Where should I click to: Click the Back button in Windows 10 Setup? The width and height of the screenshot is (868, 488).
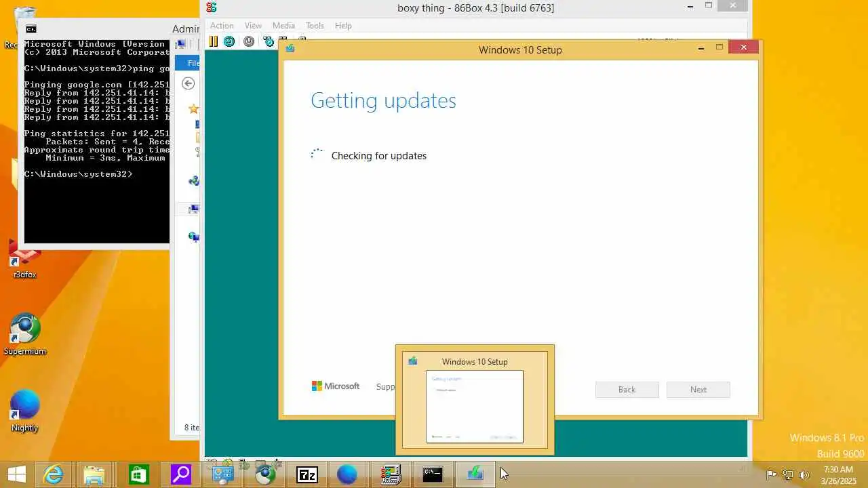[627, 390]
